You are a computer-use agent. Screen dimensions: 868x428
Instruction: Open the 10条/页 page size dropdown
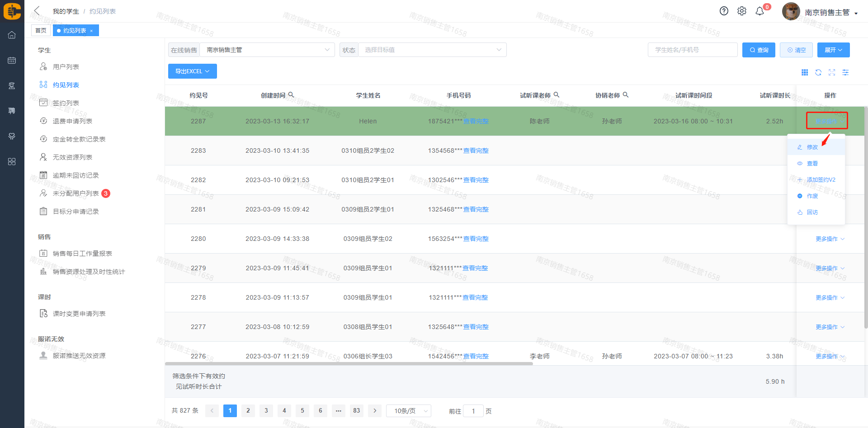tap(409, 411)
